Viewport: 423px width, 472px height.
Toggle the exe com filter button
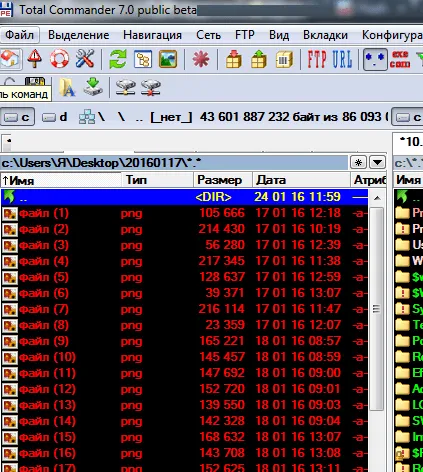tap(400, 59)
